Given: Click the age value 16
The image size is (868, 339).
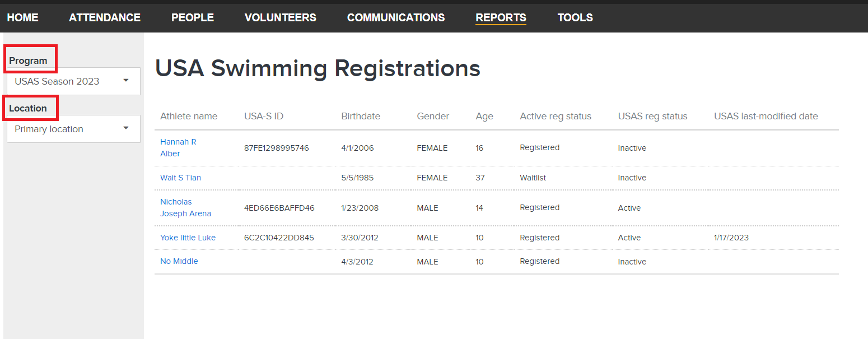Looking at the screenshot, I should [479, 148].
